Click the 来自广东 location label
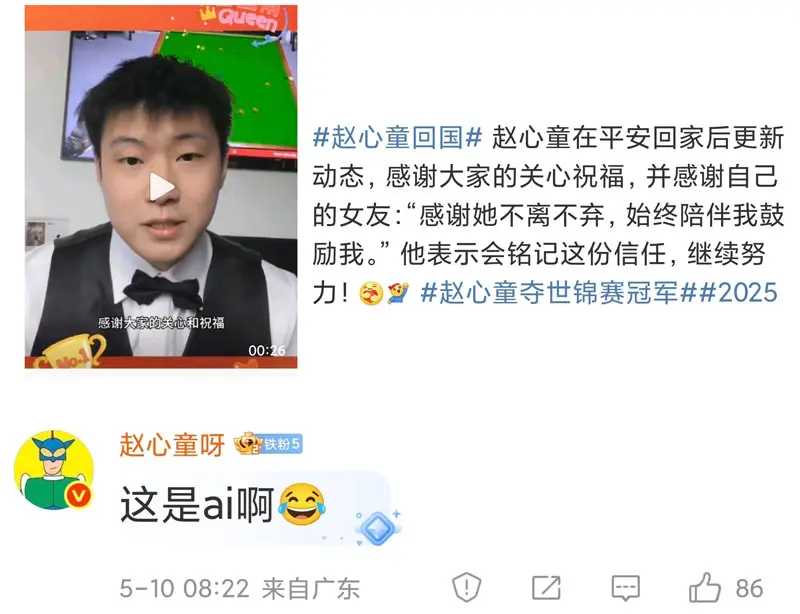Viewport: 800px width, 614px height. pyautogui.click(x=311, y=589)
